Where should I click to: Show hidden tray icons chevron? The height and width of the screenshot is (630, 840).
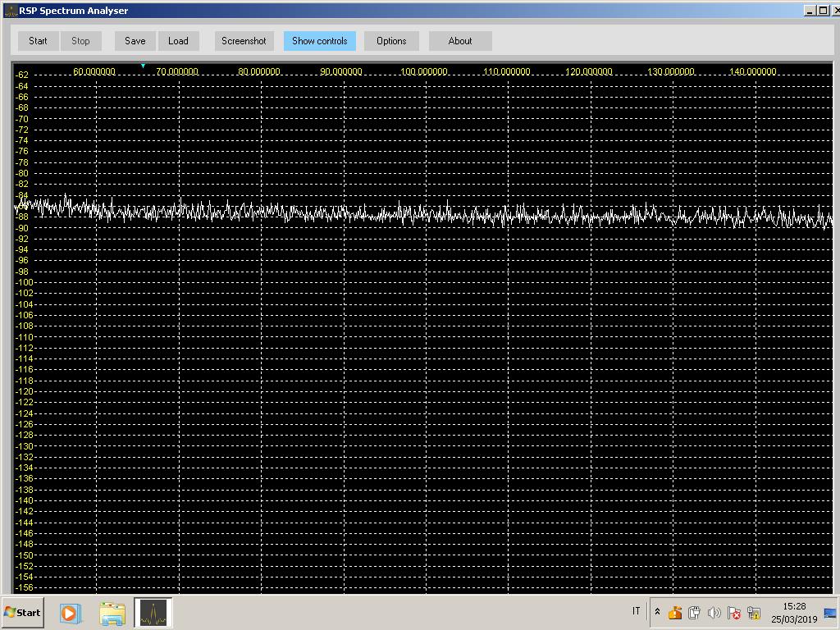657,612
